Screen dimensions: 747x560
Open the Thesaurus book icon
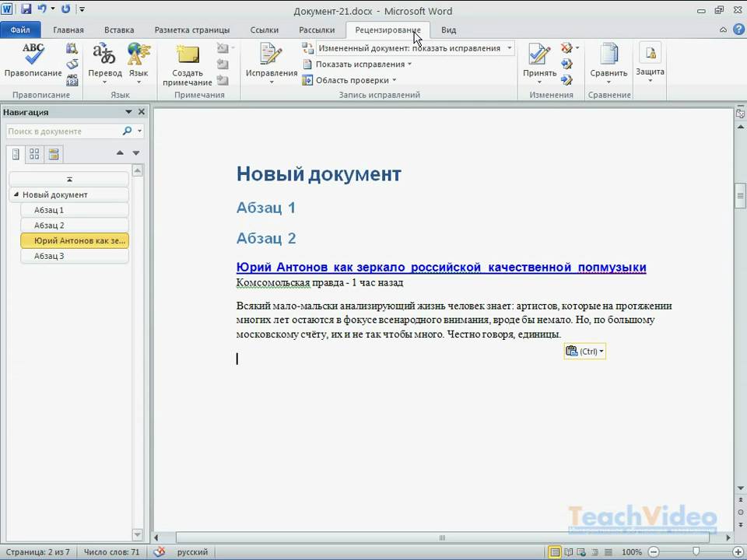tap(72, 64)
